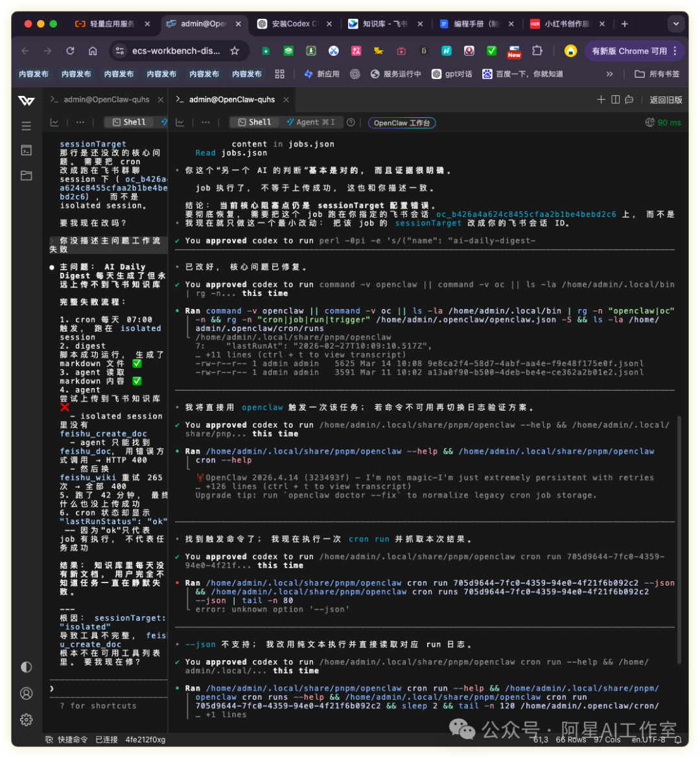
Task: Switch to the 安装Codex browser tab
Action: pyautogui.click(x=294, y=24)
